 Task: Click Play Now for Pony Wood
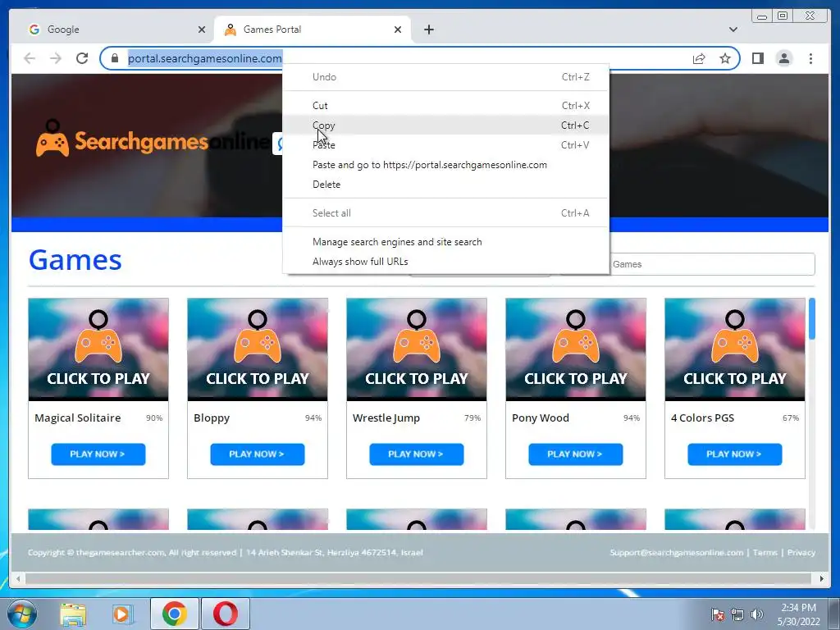(575, 454)
